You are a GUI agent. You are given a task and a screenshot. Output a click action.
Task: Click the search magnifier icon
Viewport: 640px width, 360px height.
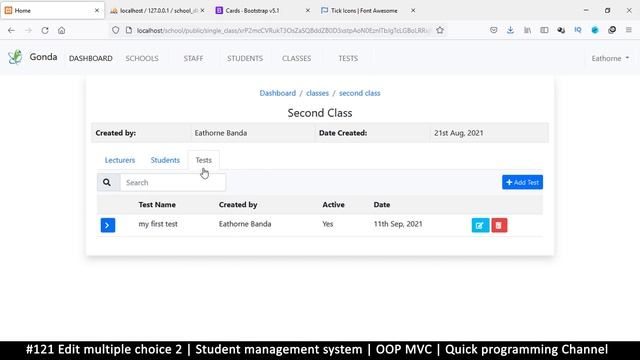[107, 182]
